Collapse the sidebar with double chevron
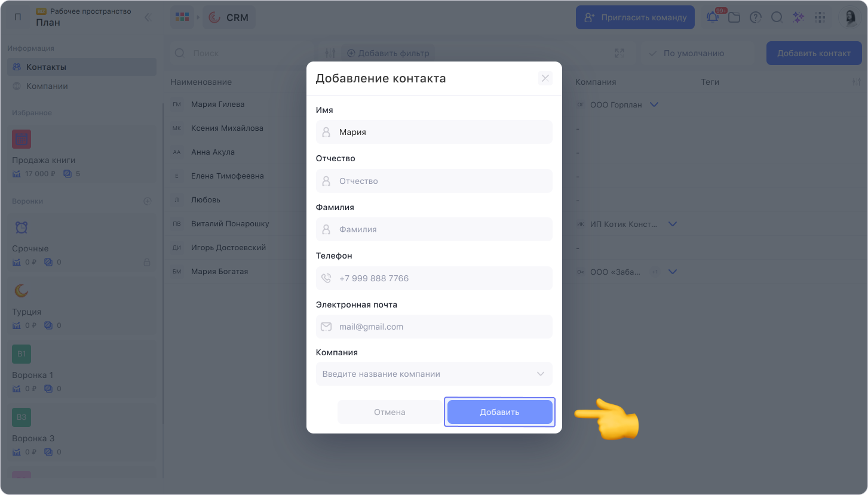 [148, 17]
